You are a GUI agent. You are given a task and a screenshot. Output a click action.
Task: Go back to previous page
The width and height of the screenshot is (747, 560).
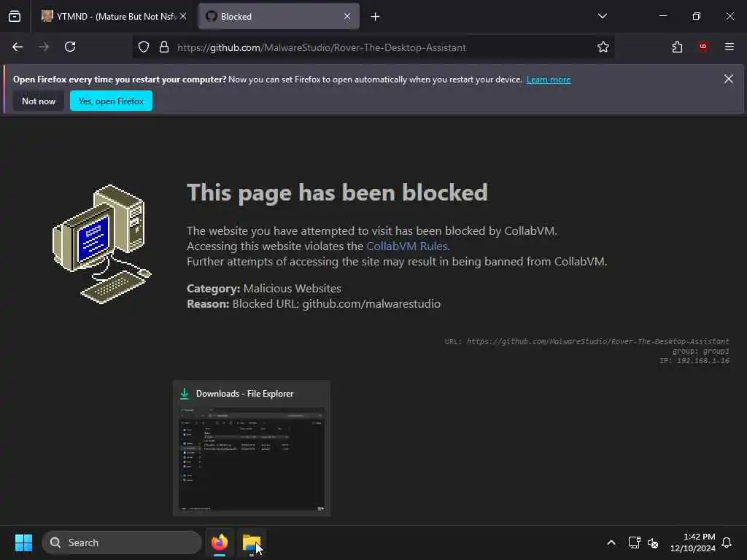coord(18,47)
